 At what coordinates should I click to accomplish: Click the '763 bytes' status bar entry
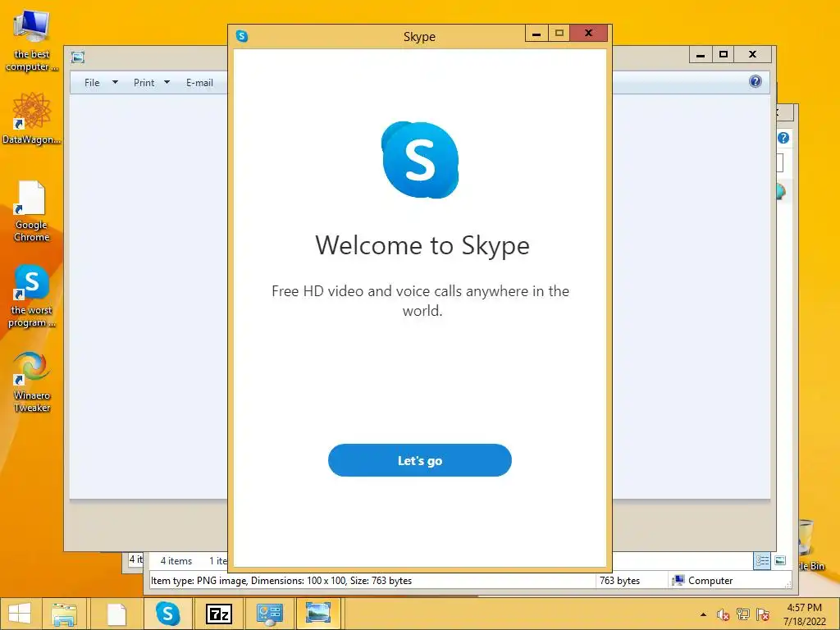(x=620, y=580)
